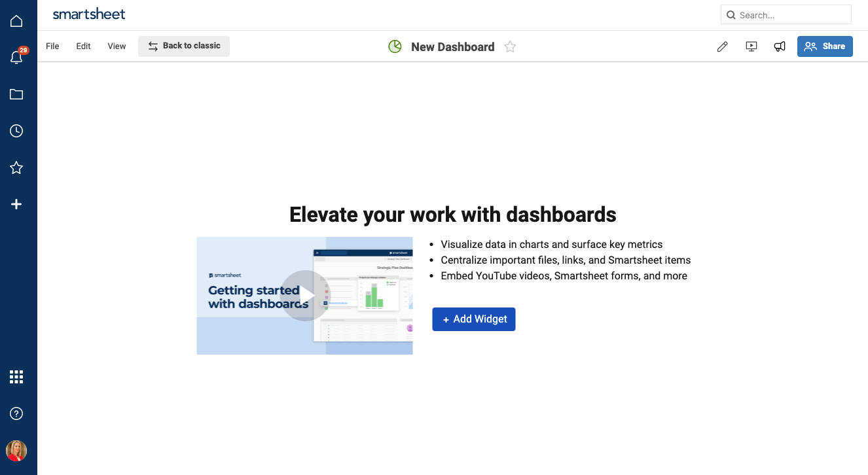Open the View menu
Screen dimensions: 868x475
[117, 46]
